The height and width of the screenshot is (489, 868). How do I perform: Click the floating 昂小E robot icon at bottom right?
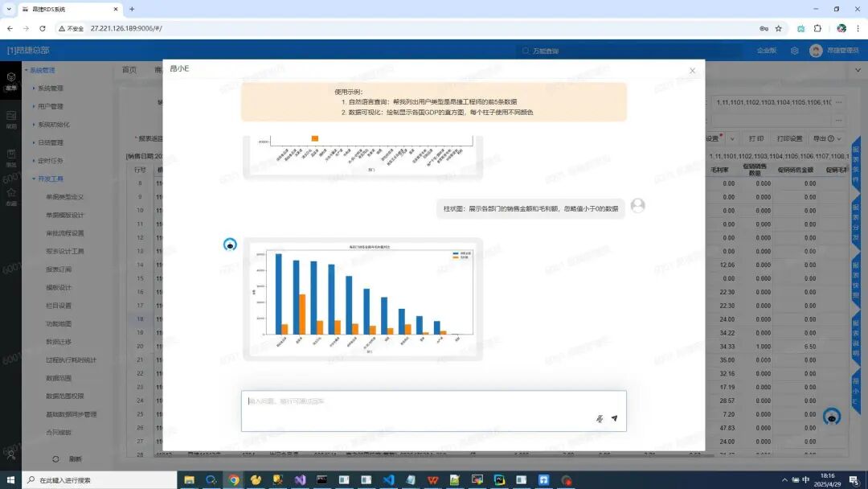832,417
